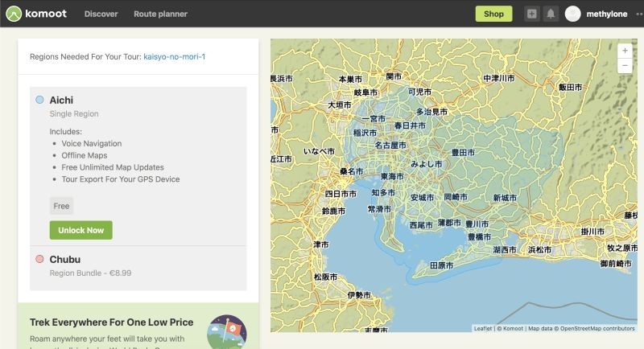Click the Free price label
The height and width of the screenshot is (349, 644).
click(61, 206)
